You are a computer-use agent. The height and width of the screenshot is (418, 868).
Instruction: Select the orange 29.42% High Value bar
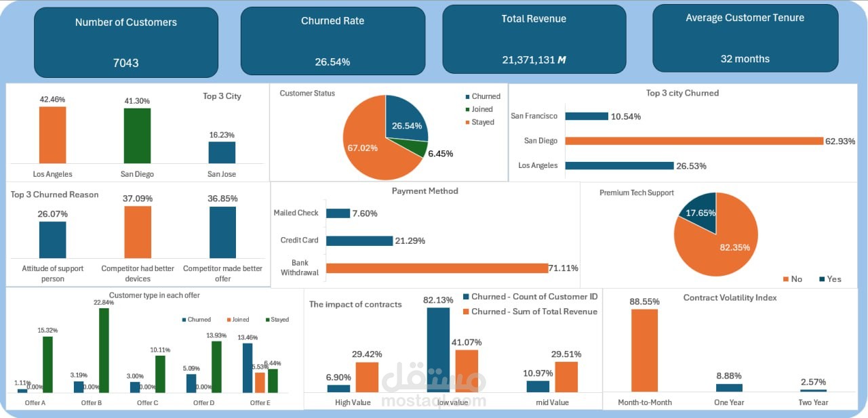coord(367,377)
